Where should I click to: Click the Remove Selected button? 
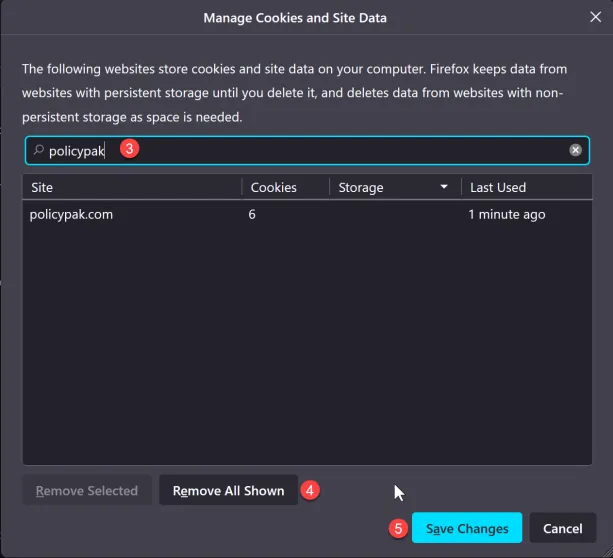point(87,491)
